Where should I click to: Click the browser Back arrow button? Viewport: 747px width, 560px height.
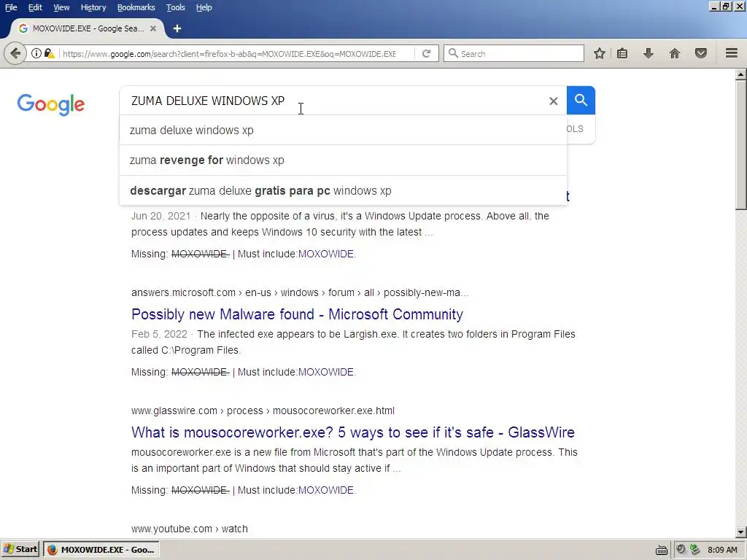pyautogui.click(x=15, y=53)
